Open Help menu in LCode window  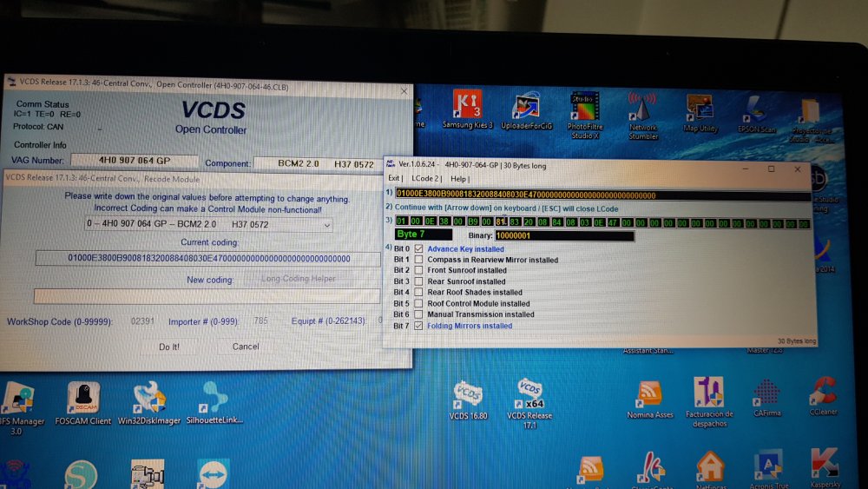click(x=459, y=179)
